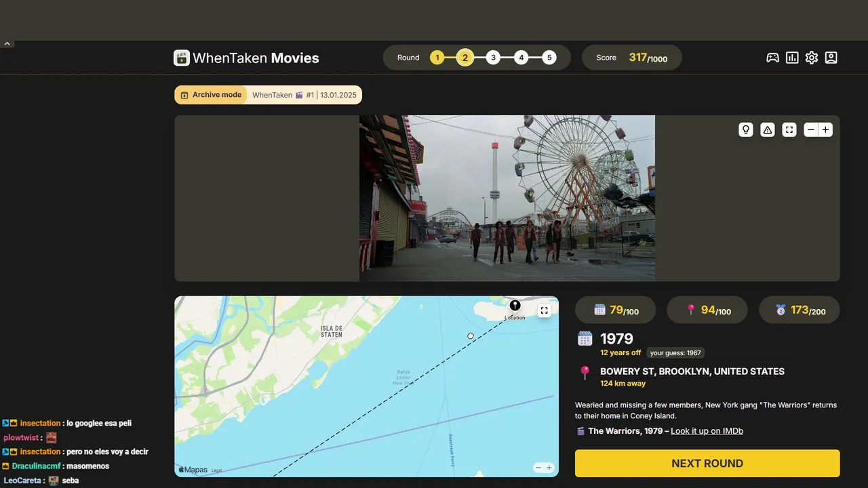Open the game modes controller icon
The image size is (868, 488).
(x=772, y=58)
